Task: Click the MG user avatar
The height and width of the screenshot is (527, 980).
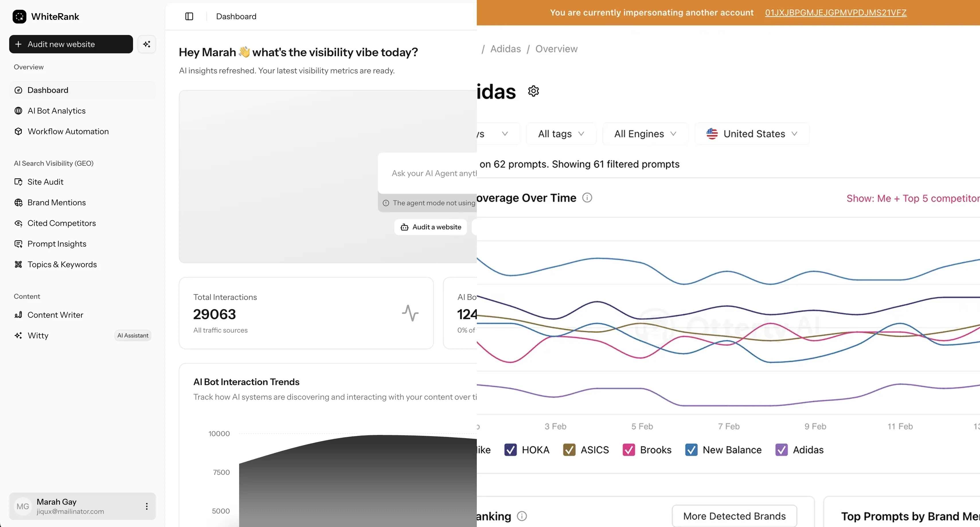Action: click(23, 506)
